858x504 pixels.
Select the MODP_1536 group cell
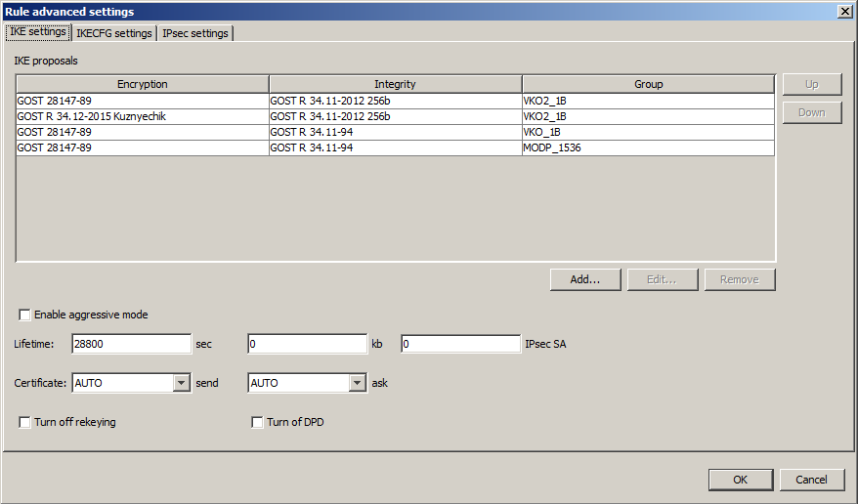[x=649, y=147]
